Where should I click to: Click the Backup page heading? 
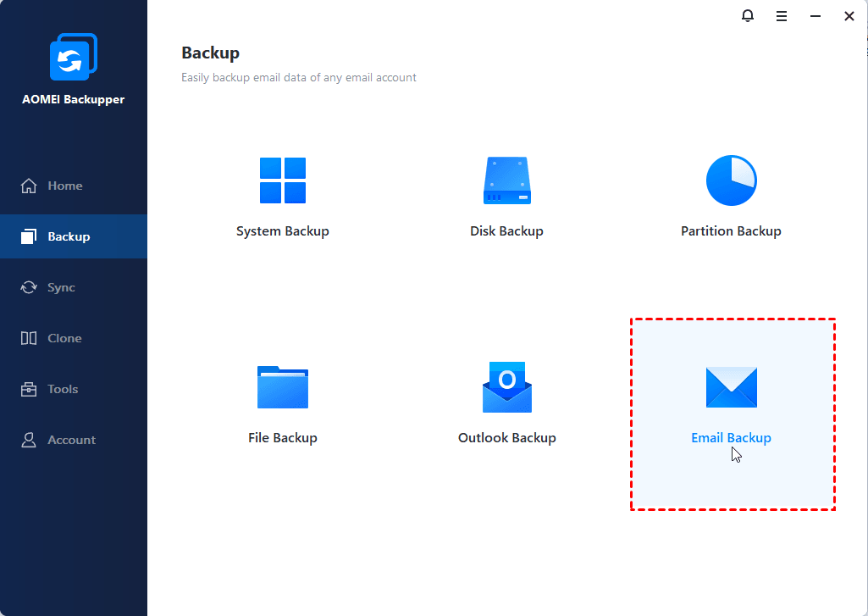(210, 53)
